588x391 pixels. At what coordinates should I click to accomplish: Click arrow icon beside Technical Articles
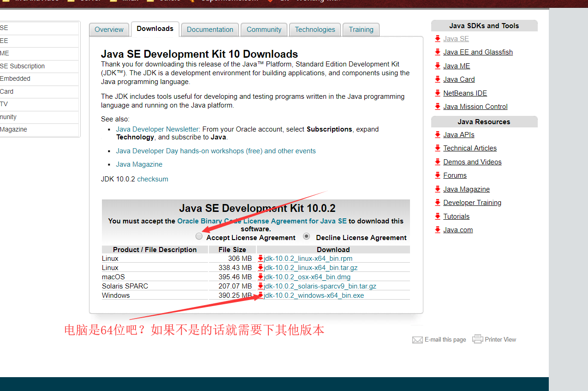[438, 148]
